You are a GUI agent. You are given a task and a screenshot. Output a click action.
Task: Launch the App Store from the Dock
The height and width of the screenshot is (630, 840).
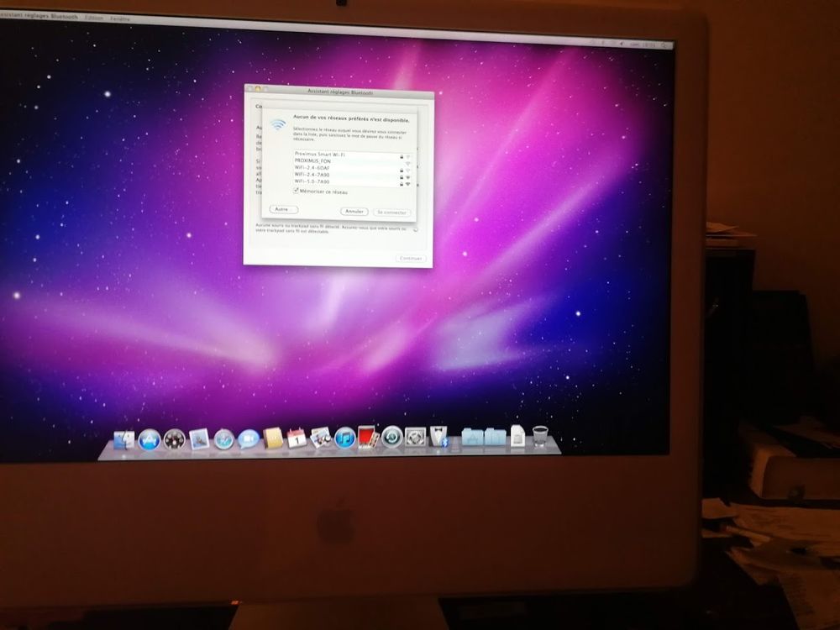pyautogui.click(x=150, y=440)
